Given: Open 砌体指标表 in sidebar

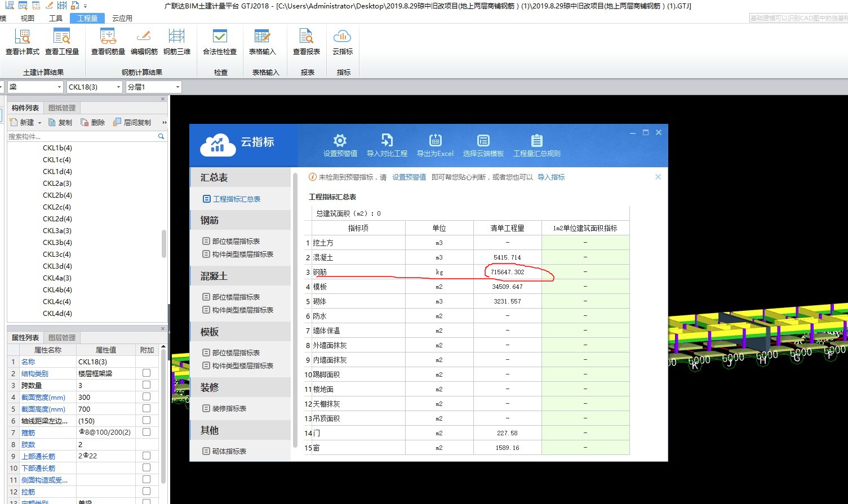Looking at the screenshot, I should coord(224,451).
